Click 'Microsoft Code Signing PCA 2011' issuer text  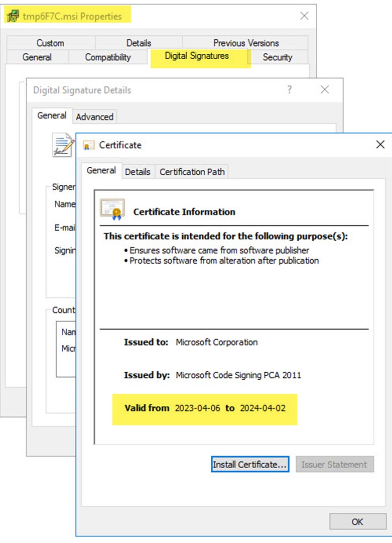[238, 375]
